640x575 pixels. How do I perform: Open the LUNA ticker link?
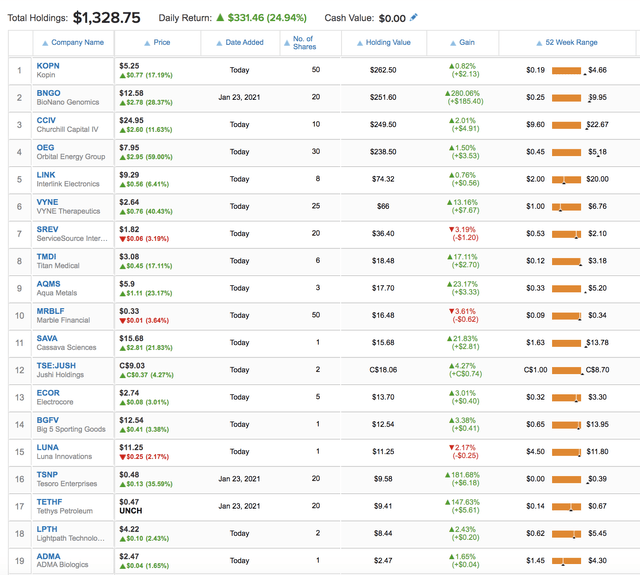pos(47,447)
